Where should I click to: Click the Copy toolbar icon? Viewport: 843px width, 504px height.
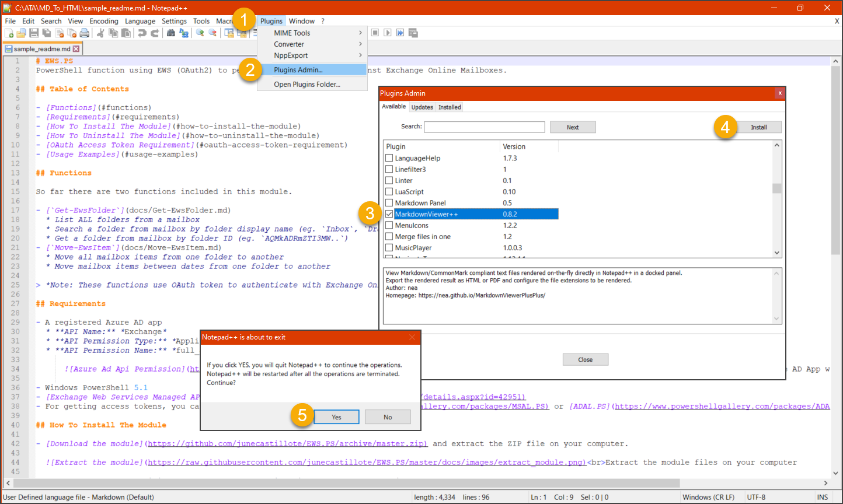(x=113, y=33)
